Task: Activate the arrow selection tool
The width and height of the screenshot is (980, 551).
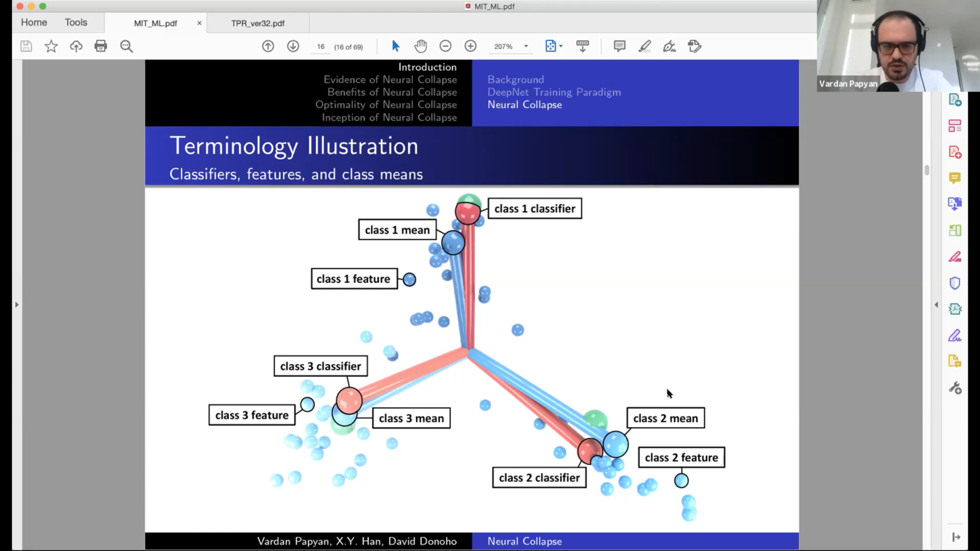Action: 395,46
